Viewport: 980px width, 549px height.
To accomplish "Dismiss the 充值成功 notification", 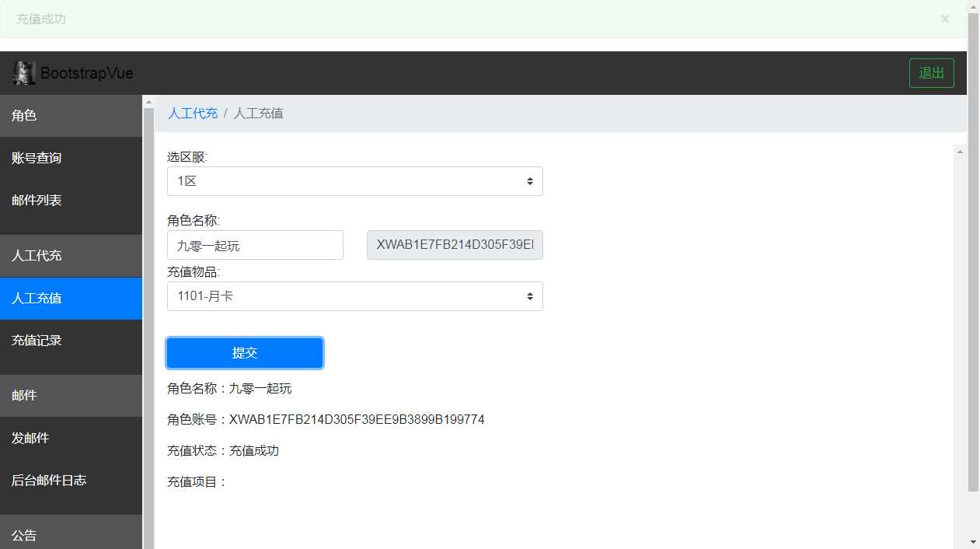I will (944, 19).
